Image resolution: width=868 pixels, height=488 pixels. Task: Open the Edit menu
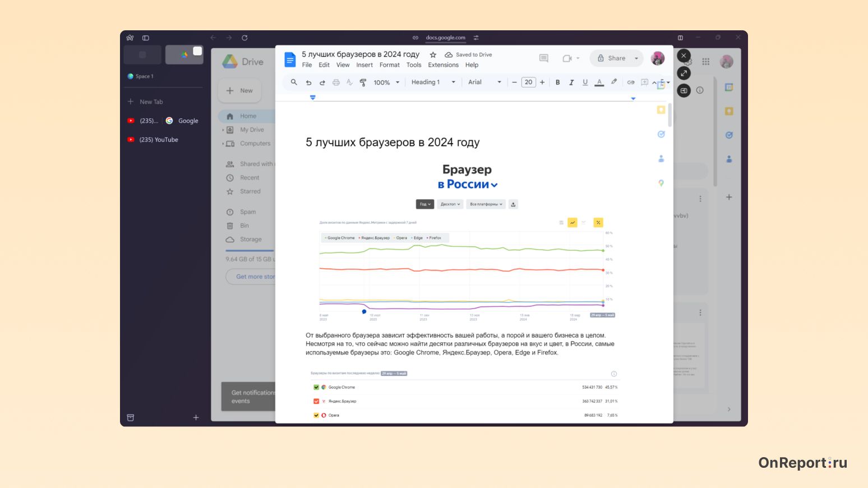(x=324, y=65)
